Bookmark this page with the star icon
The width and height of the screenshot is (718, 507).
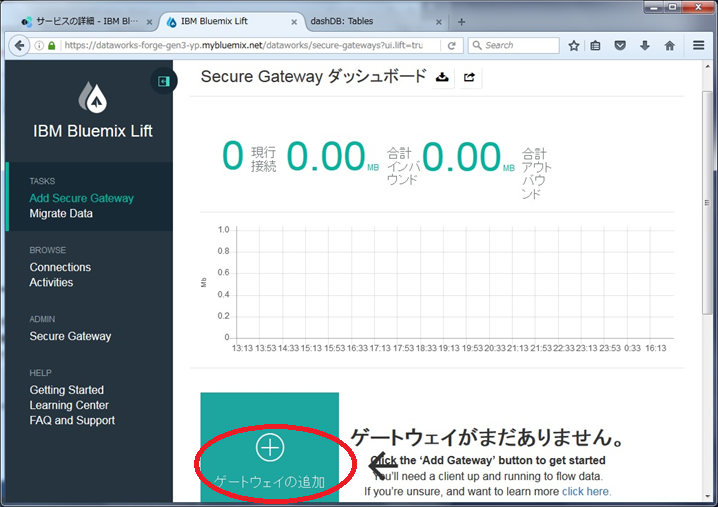point(574,45)
